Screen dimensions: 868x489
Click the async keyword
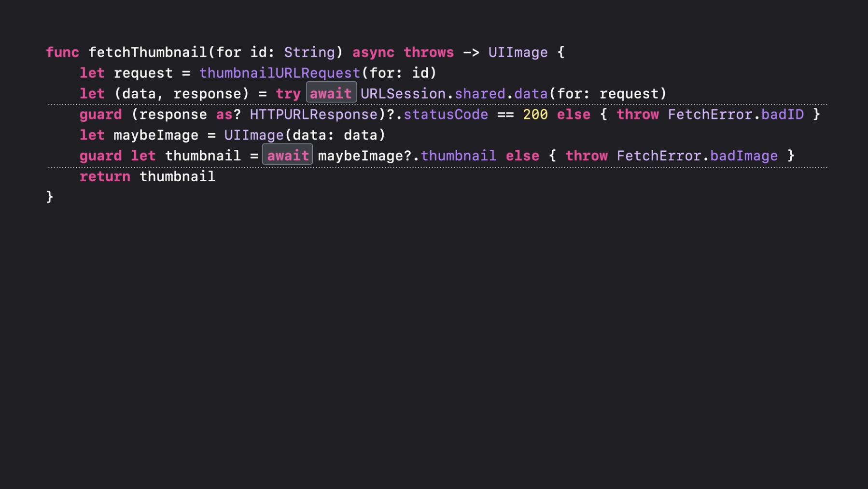point(373,52)
